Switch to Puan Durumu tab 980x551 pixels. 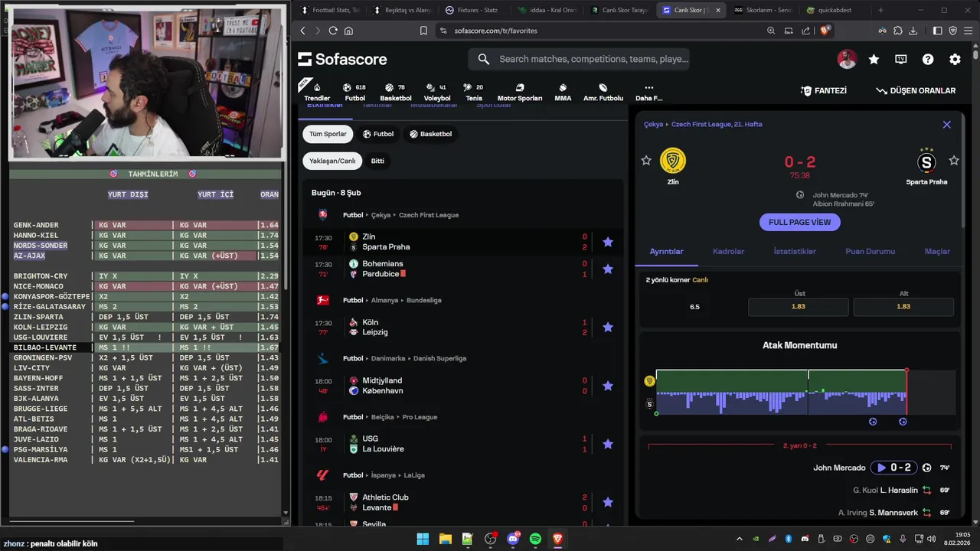[870, 251]
